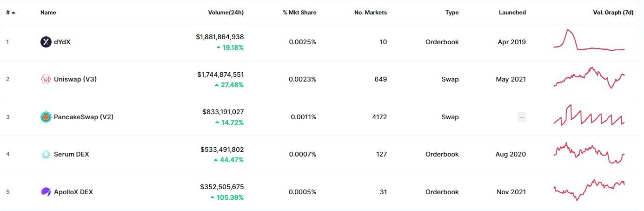The height and width of the screenshot is (211, 644).
Task: Click the 105.39% change for ApolloX DEX
Action: [227, 197]
